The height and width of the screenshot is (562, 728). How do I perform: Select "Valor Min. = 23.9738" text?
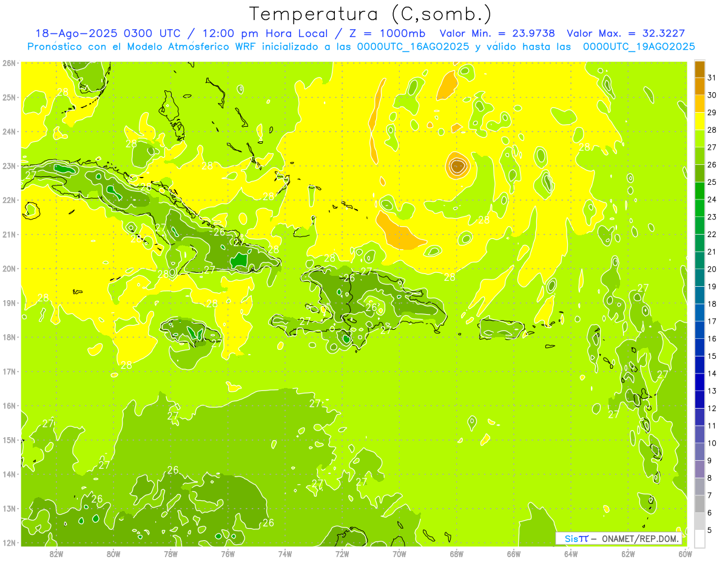pos(497,33)
